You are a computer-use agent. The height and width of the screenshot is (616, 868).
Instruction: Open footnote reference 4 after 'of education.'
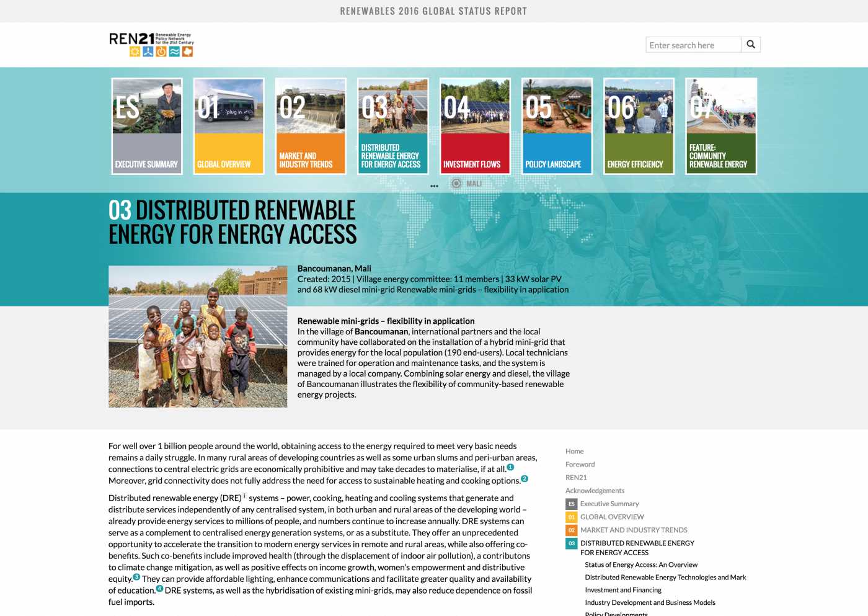point(159,589)
